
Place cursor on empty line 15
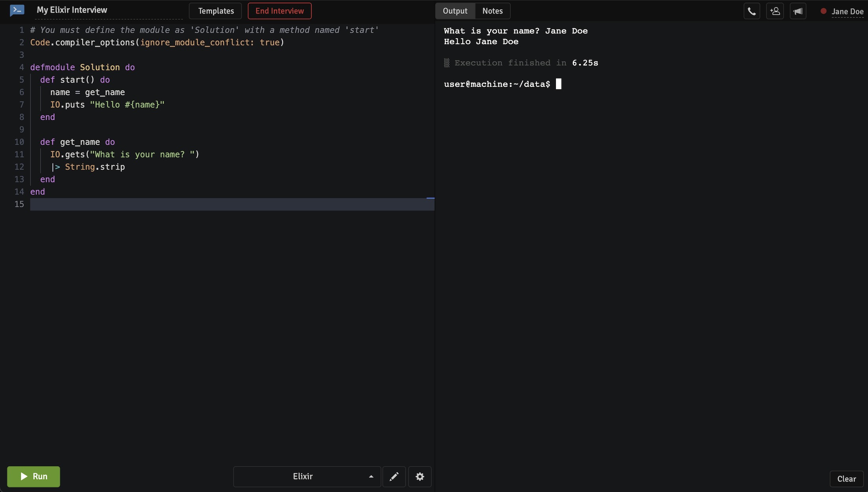point(232,204)
